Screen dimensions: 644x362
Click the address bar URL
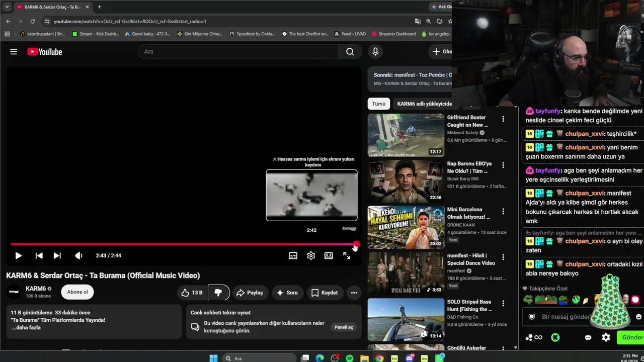click(130, 22)
